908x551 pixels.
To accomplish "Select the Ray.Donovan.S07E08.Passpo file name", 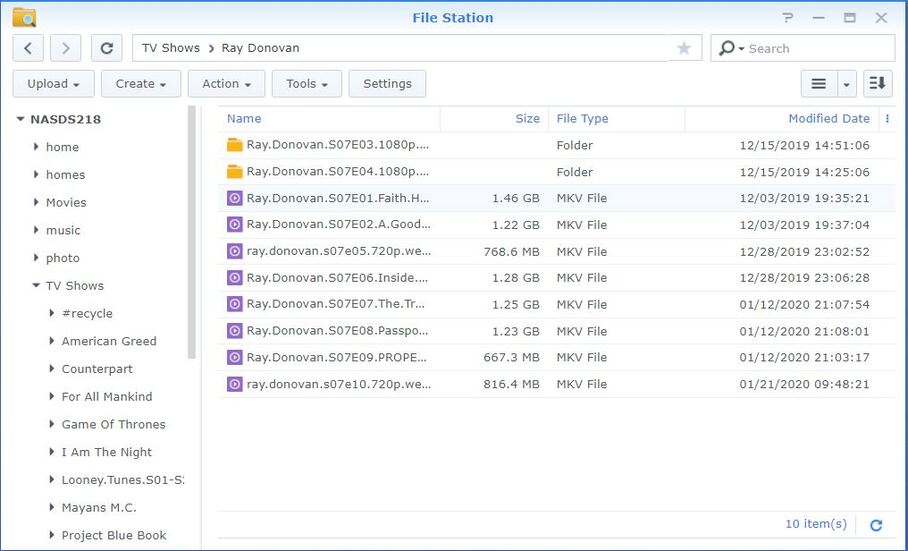I will tap(338, 331).
